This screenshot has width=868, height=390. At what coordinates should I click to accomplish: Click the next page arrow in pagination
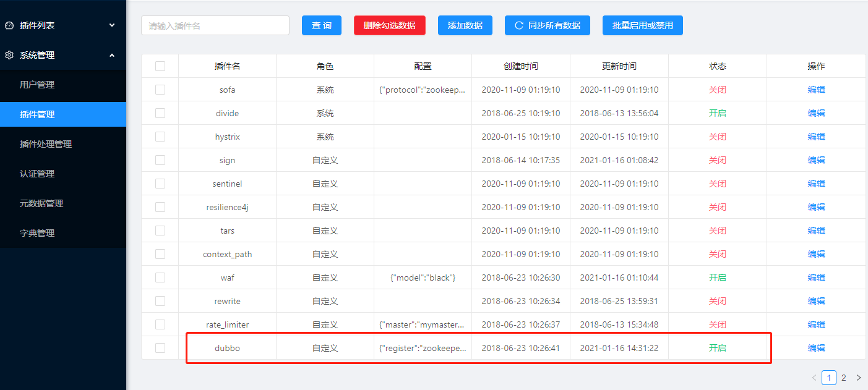pos(859,377)
